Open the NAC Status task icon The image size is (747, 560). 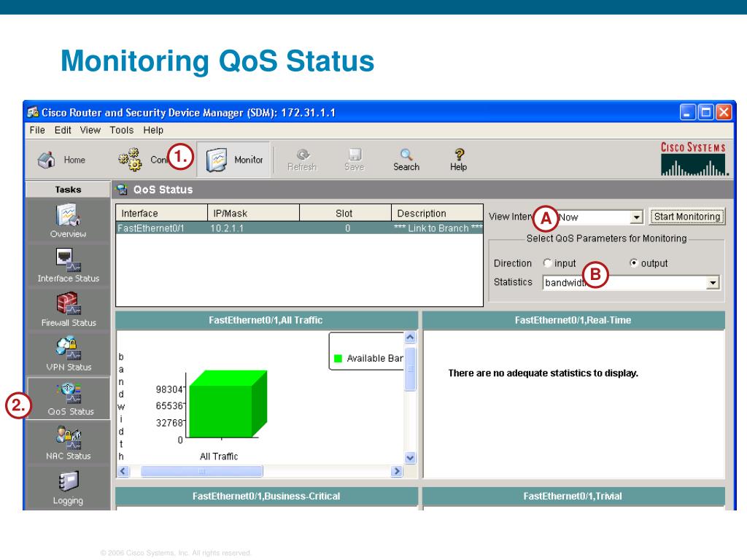pos(68,437)
